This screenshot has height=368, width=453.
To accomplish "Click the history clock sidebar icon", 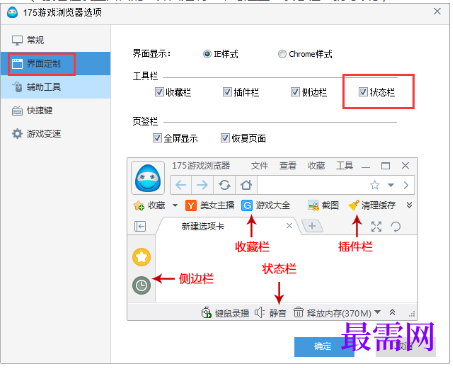I will pyautogui.click(x=142, y=285).
